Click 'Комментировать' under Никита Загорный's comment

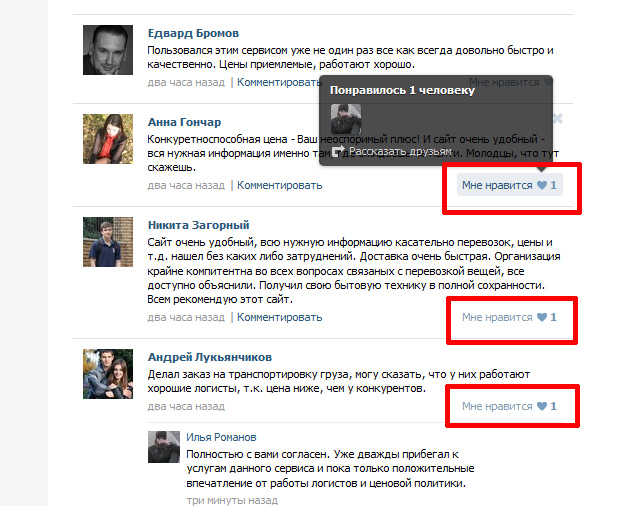280,317
